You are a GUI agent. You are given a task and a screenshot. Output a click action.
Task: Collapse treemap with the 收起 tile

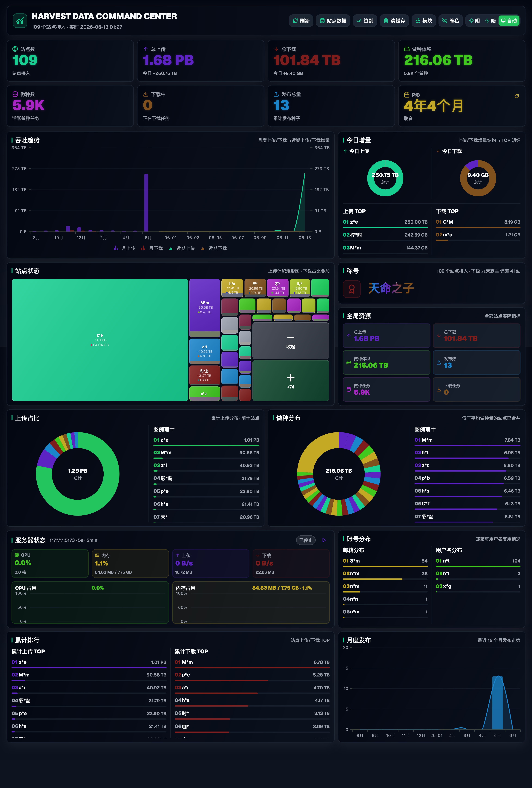click(291, 341)
